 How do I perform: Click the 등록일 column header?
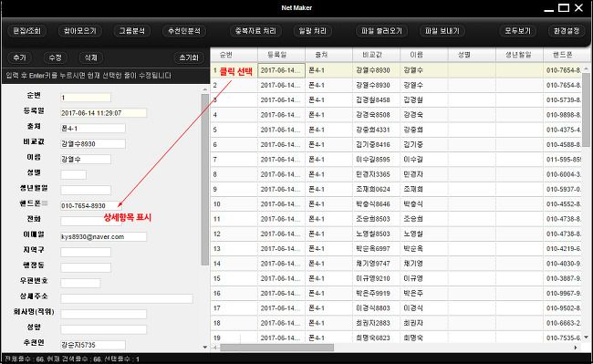tap(281, 55)
